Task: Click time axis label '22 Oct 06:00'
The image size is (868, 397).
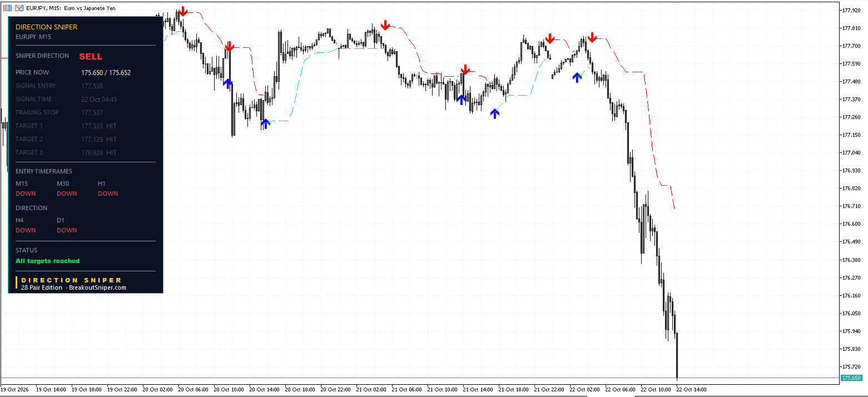Action: tap(621, 390)
